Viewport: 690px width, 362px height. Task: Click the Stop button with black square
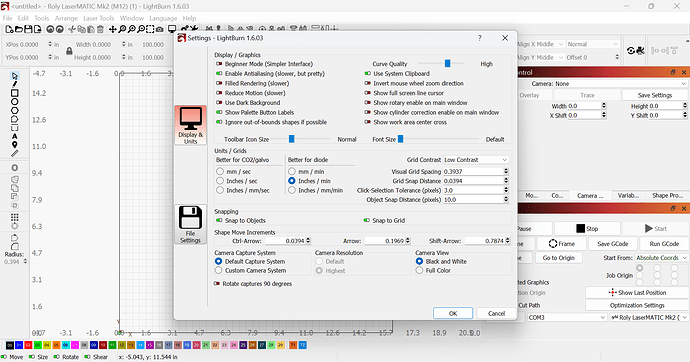[x=587, y=229]
